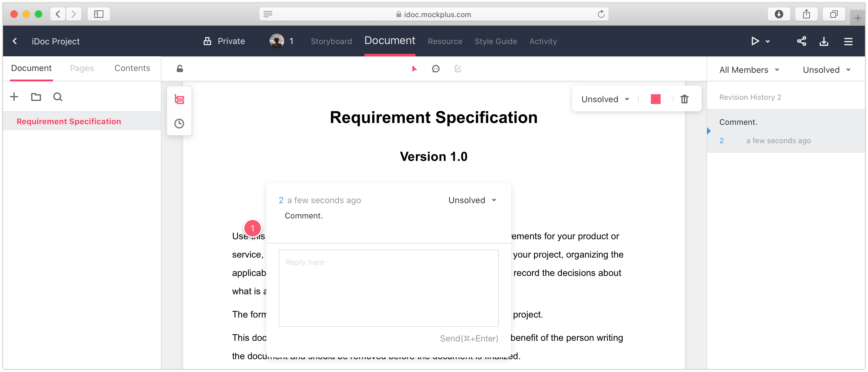The width and height of the screenshot is (868, 372).
Task: Show Safari tab overview
Action: pyautogui.click(x=834, y=14)
